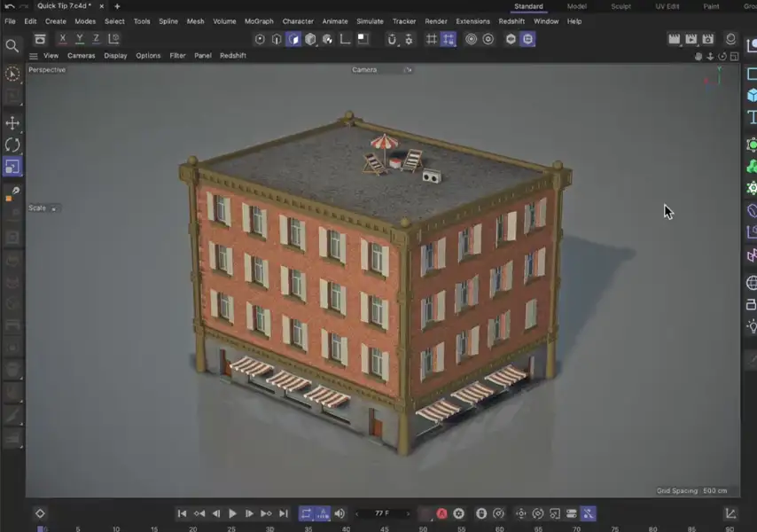Jump to the end of the timeline
Image resolution: width=757 pixels, height=532 pixels.
284,513
